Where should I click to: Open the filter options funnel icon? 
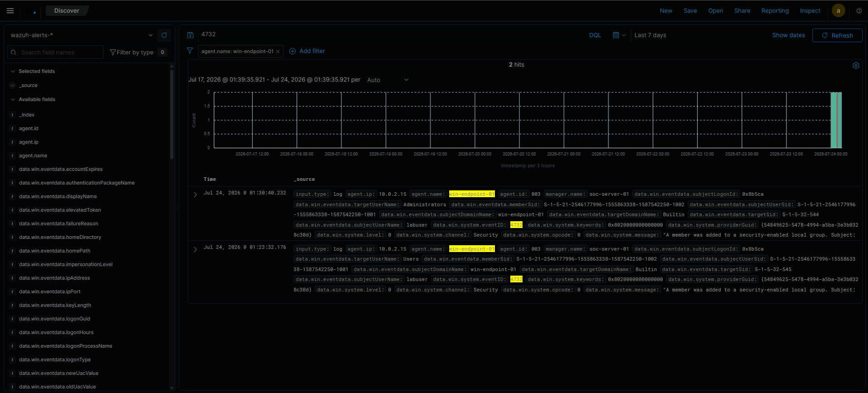click(190, 51)
